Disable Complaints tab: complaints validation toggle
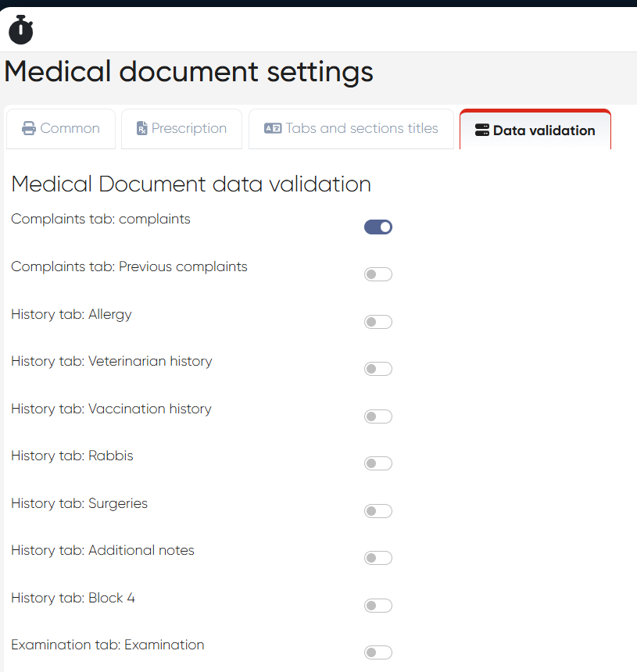Screen dimensions: 637x672 pos(378,227)
